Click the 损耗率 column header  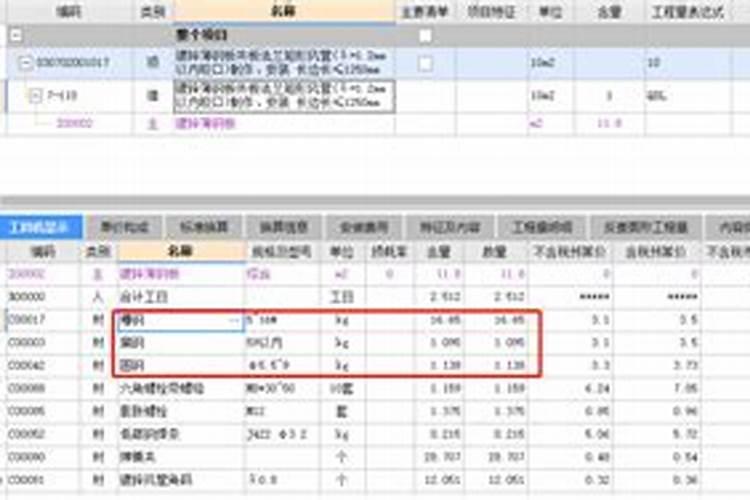pyautogui.click(x=389, y=252)
